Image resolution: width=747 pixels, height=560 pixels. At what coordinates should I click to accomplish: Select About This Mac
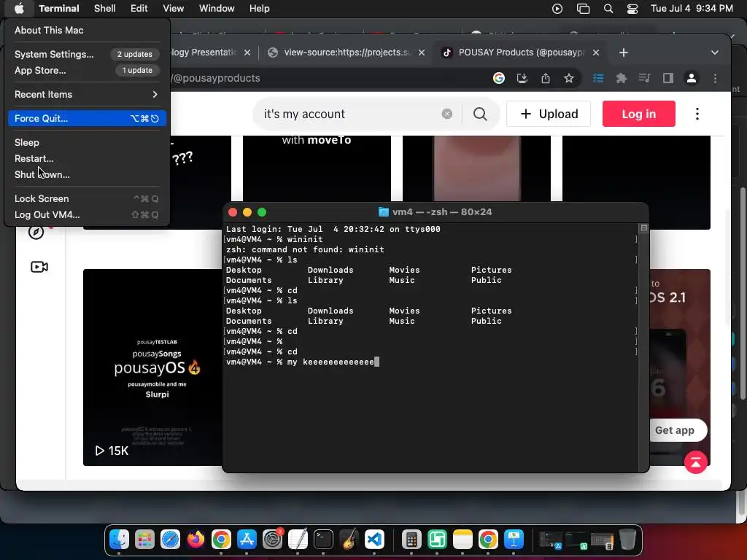87,30
